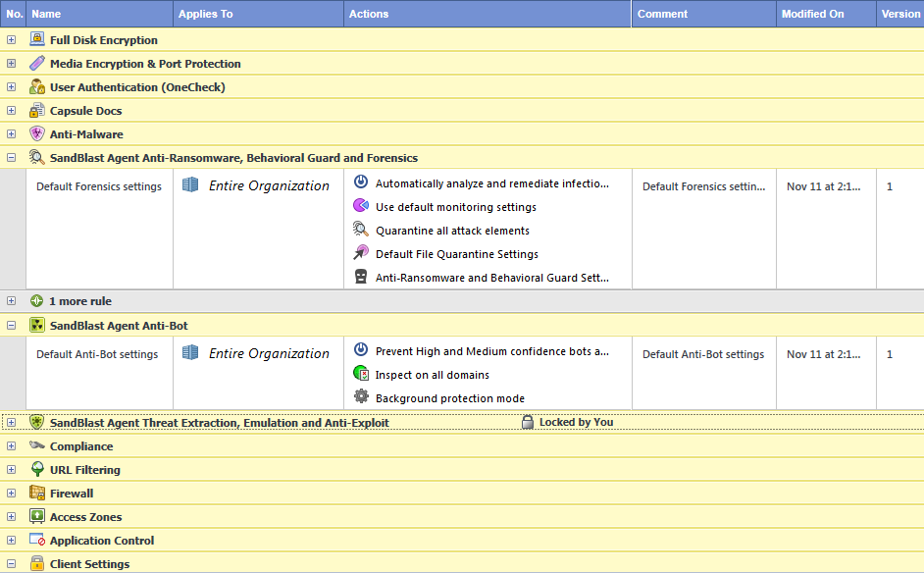Screen dimensions: 924x573
Task: Click the Capsule Docs icon
Action: coord(37,110)
